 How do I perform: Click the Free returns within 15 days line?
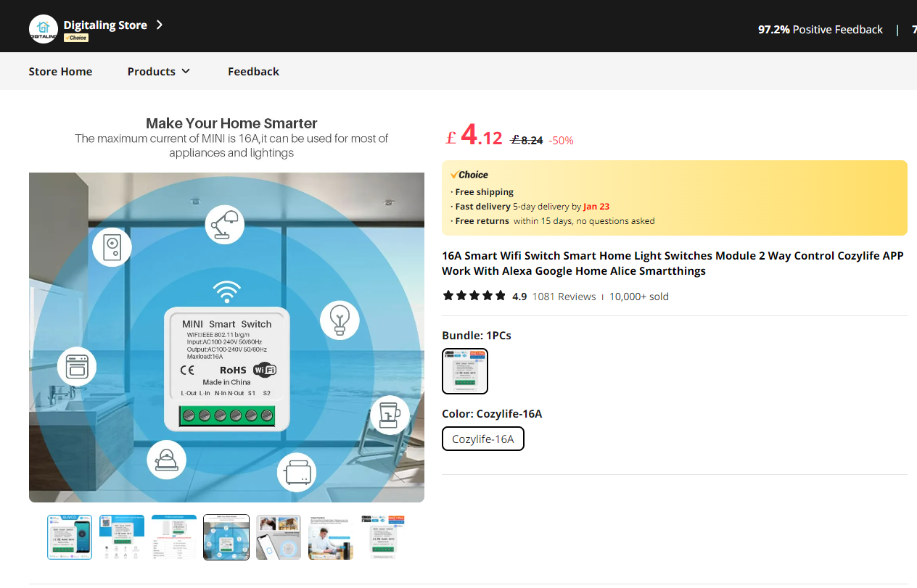[552, 221]
